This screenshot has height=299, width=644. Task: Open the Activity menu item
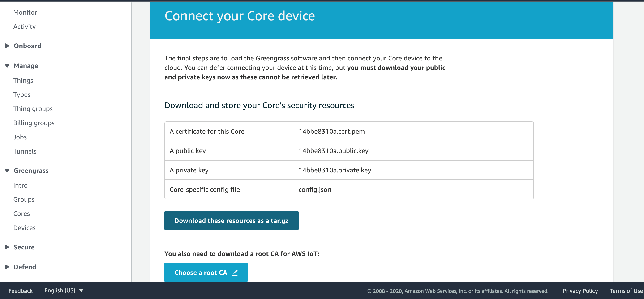coord(24,26)
